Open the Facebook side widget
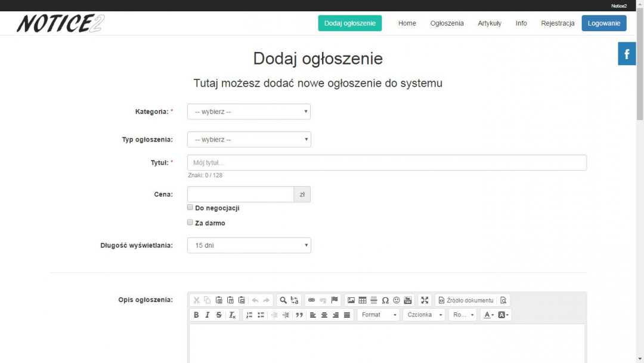Image resolution: width=644 pixels, height=363 pixels. [x=627, y=54]
